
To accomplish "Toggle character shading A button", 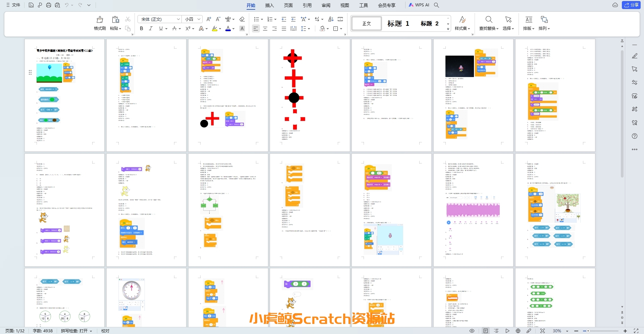I will click(242, 28).
